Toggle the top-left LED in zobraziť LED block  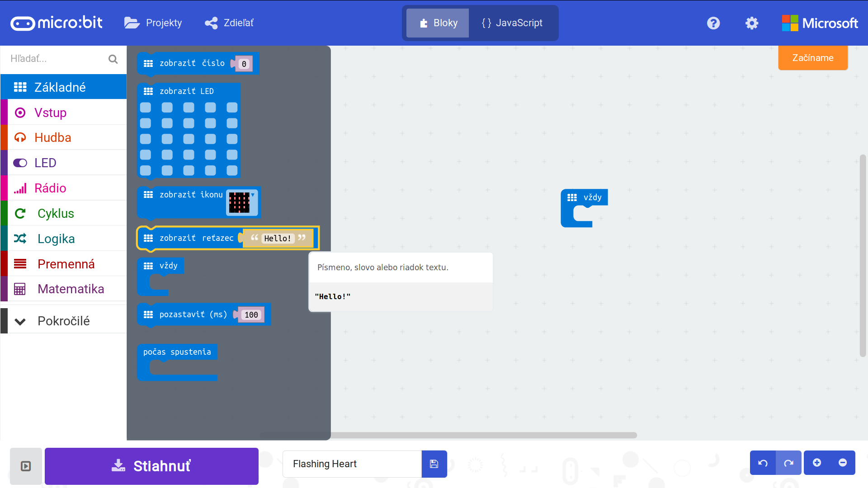146,108
